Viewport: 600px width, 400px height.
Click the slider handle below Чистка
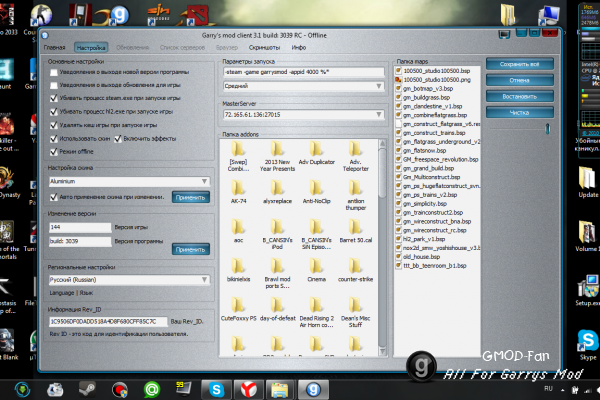pos(548,129)
